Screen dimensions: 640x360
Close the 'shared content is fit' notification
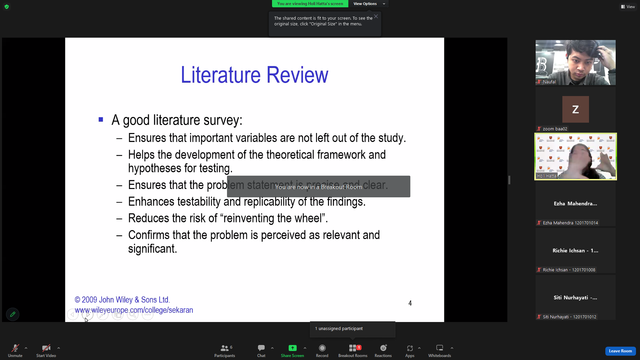pos(376,16)
